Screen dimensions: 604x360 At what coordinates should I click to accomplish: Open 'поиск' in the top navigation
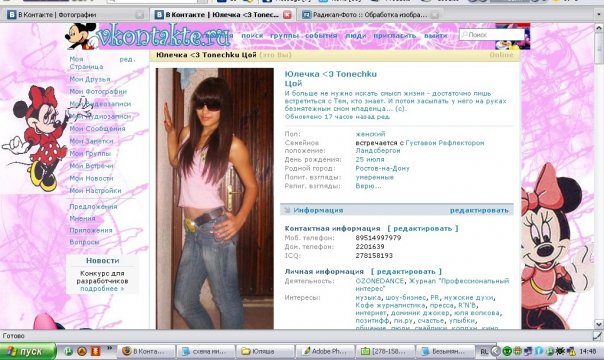(x=252, y=35)
